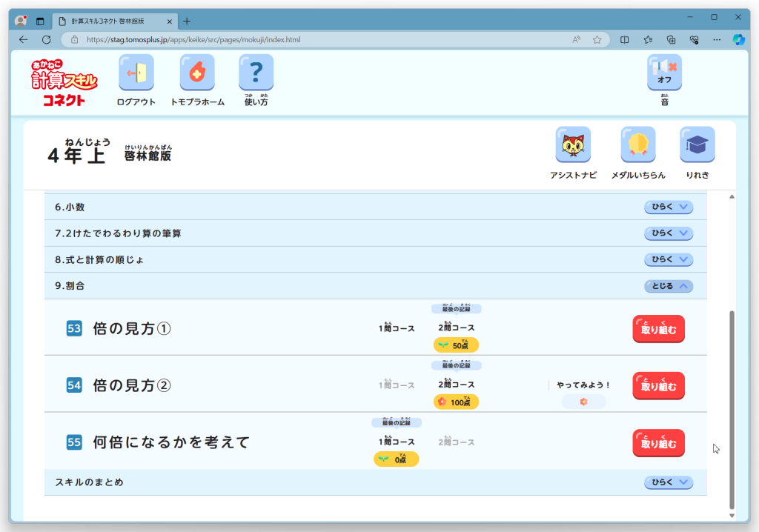Screen dimensions: 759x532
Task: Click the 何倍になるかを考えて title
Action: [x=171, y=442]
